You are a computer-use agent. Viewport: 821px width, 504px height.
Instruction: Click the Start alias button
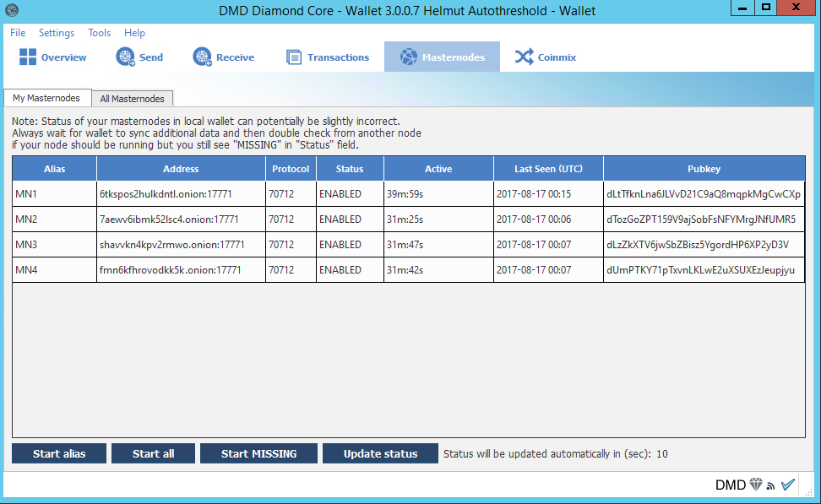point(59,453)
